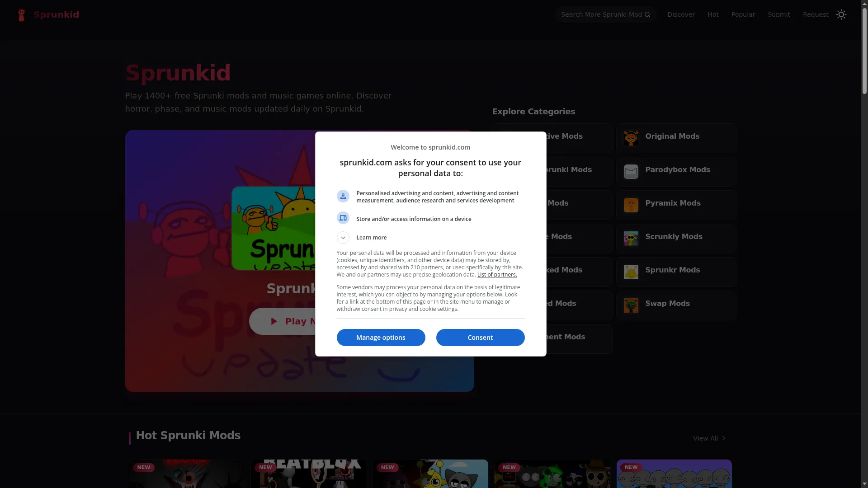The width and height of the screenshot is (868, 488).
Task: Click the Scrunkly Mods category icon
Action: coord(631,239)
